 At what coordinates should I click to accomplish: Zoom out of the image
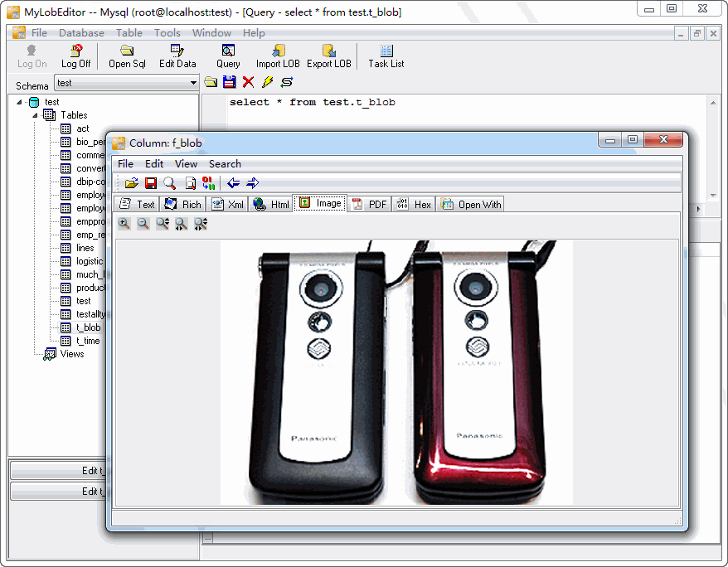pyautogui.click(x=143, y=224)
